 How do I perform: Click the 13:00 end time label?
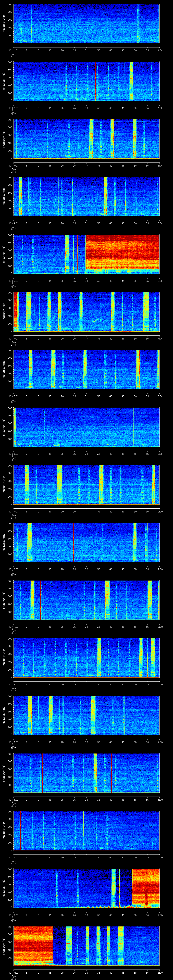pos(159,684)
